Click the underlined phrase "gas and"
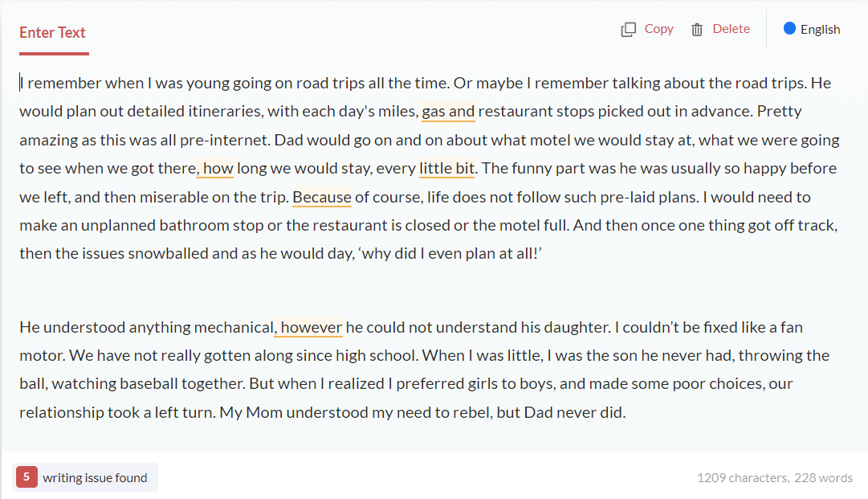Screen dimensions: 868x499 (448, 112)
